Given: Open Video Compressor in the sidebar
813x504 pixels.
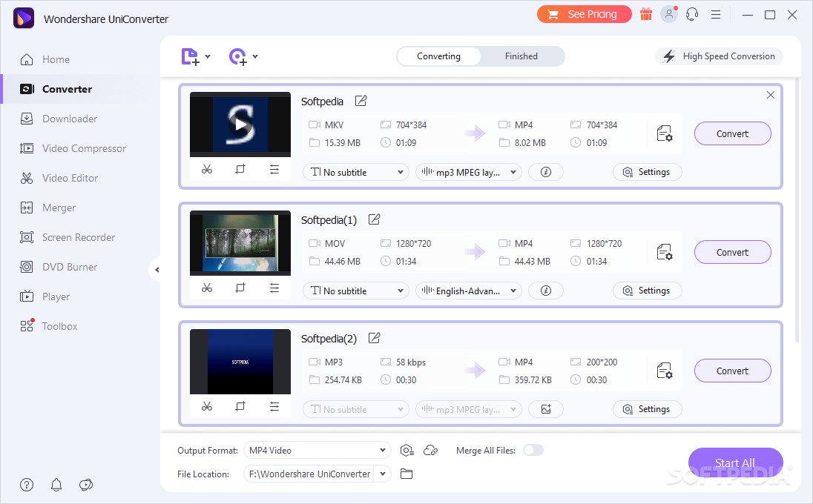Looking at the screenshot, I should pyautogui.click(x=73, y=148).
